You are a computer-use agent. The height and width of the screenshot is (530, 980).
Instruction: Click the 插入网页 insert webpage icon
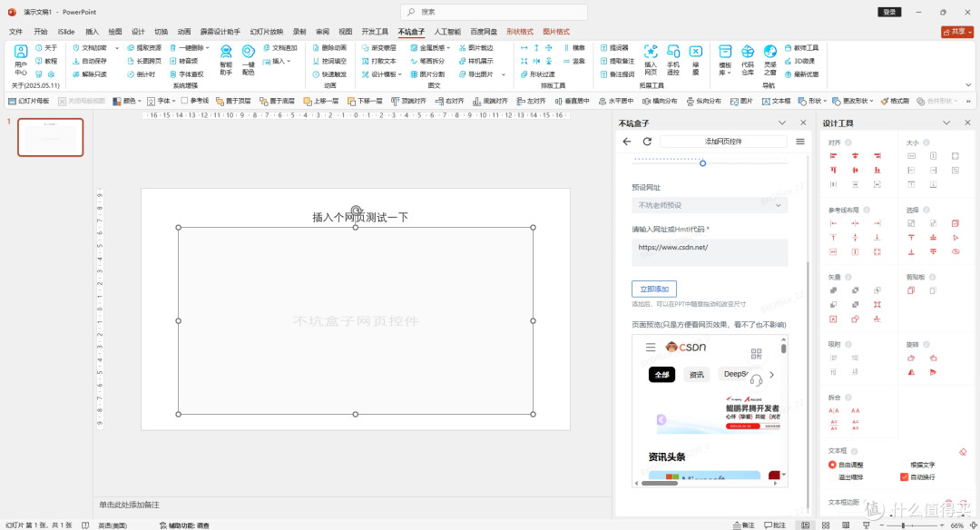tap(651, 60)
